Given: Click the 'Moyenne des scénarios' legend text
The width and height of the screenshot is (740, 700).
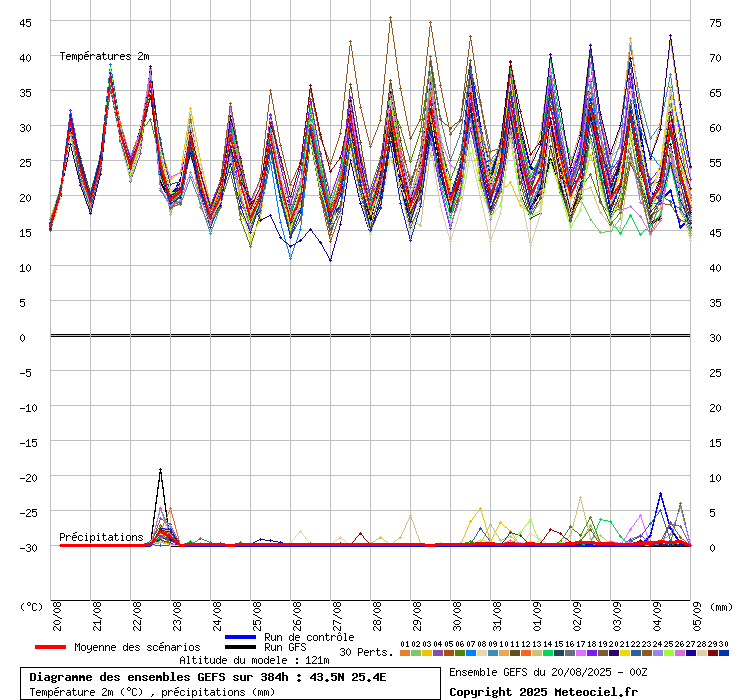Looking at the screenshot, I should coord(137,647).
